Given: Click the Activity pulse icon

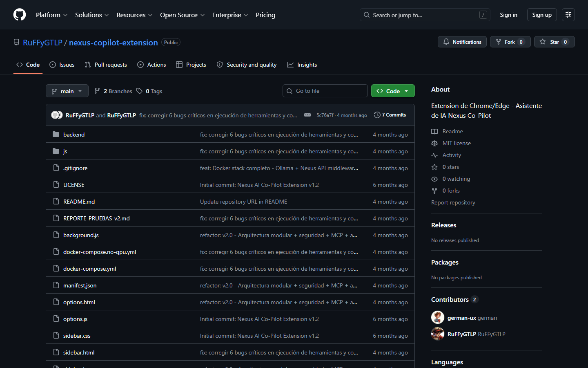Looking at the screenshot, I should click(x=434, y=155).
